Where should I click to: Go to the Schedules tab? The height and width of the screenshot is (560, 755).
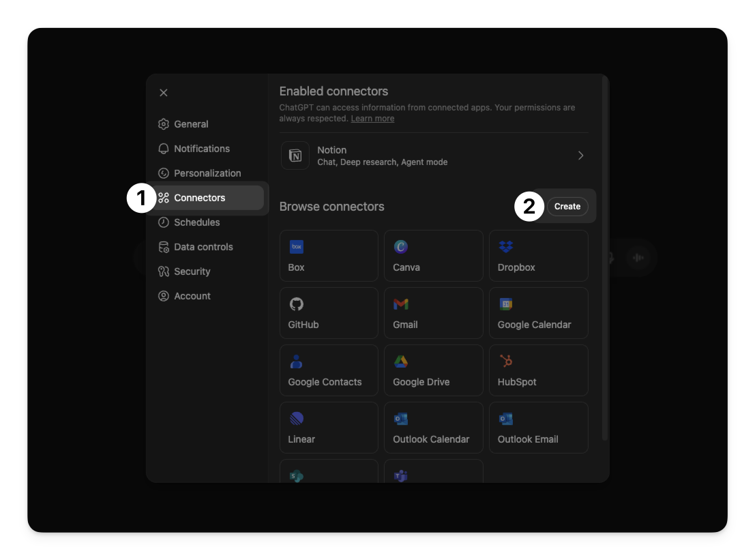pyautogui.click(x=207, y=222)
